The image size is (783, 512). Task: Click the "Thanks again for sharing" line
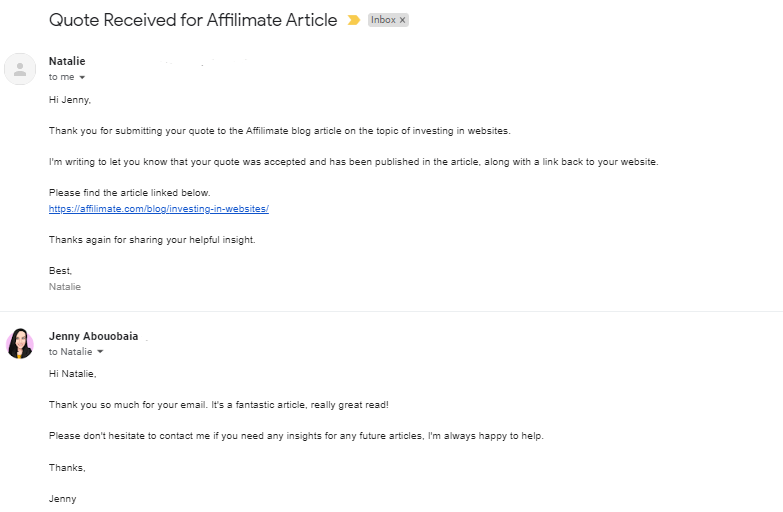click(x=152, y=240)
